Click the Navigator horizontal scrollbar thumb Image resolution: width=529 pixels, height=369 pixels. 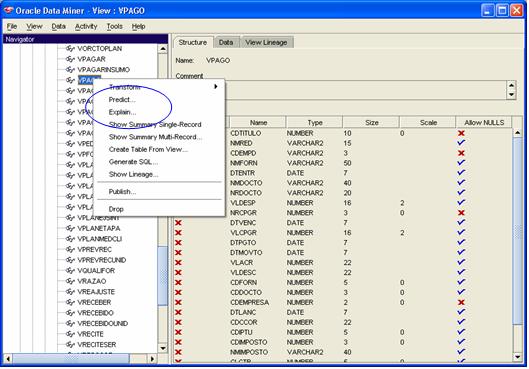click(x=71, y=359)
